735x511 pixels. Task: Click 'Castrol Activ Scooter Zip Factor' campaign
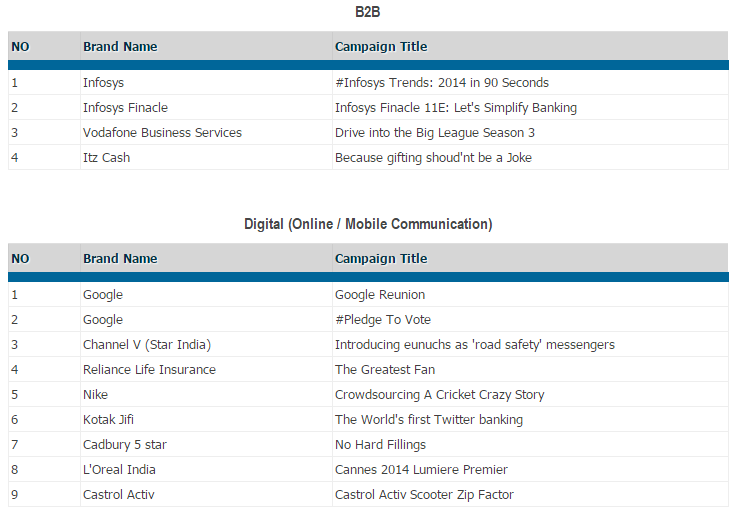tap(424, 495)
